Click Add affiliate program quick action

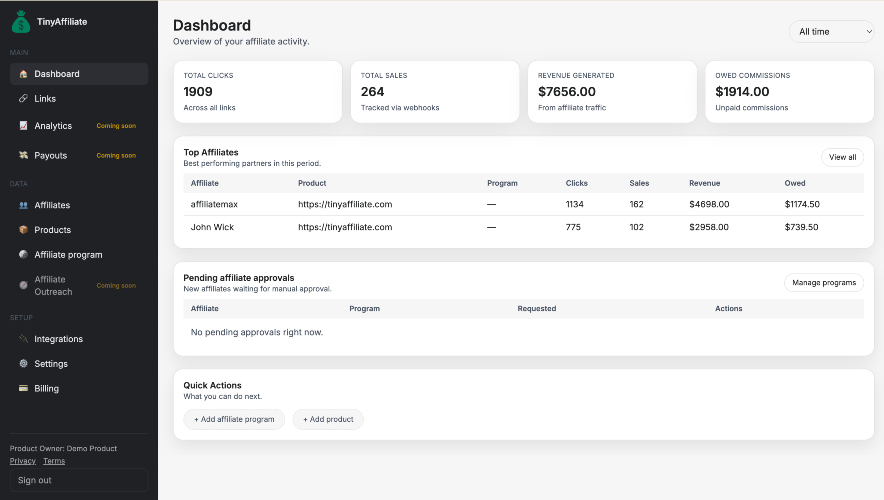(234, 419)
